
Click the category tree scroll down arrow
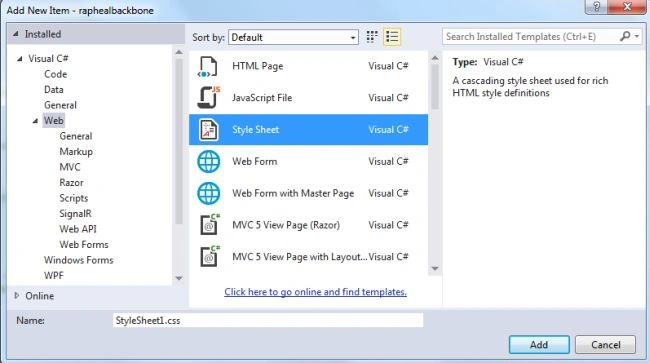[x=179, y=278]
